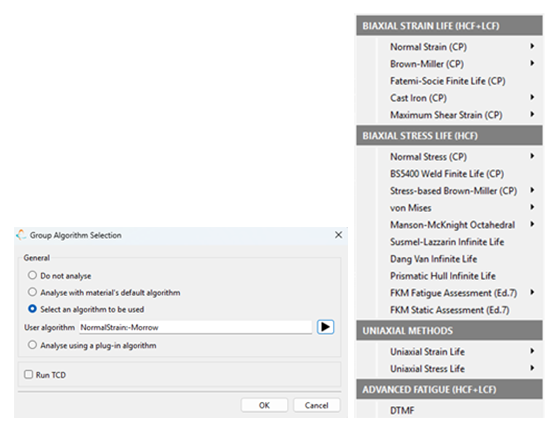
Task: Expand the Normal Strain (CP) submenu arrow
Action: pos(532,46)
